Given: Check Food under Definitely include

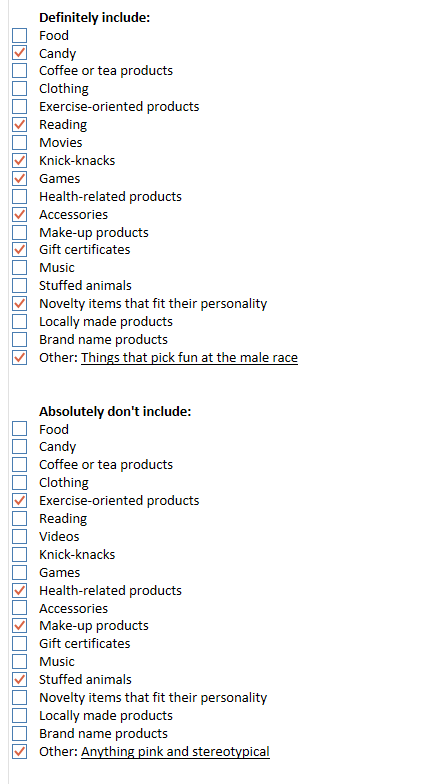Looking at the screenshot, I should click(x=20, y=36).
